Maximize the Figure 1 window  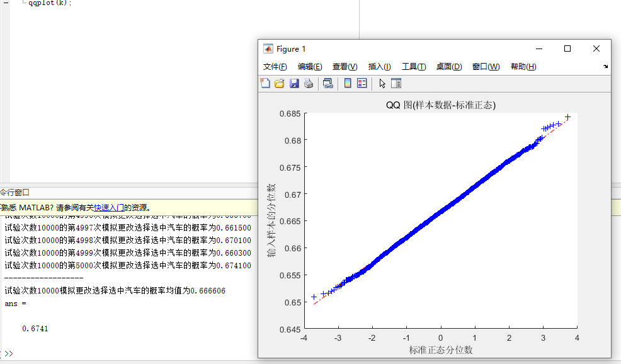(567, 49)
